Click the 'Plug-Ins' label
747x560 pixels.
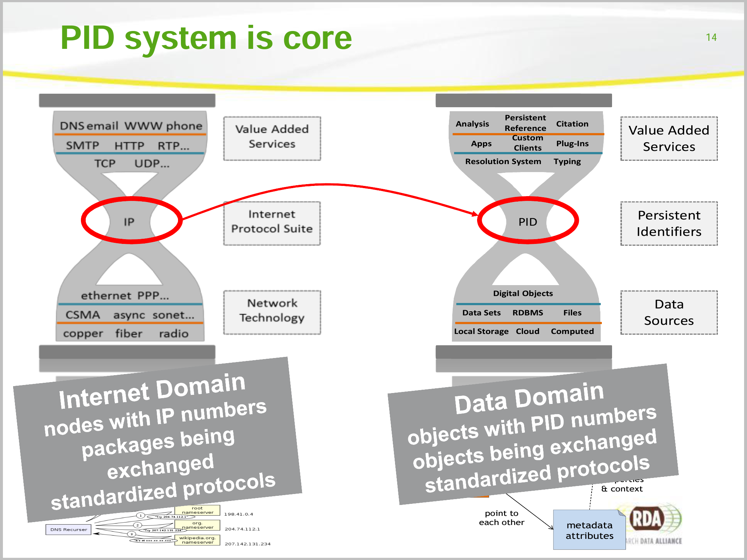pos(572,144)
